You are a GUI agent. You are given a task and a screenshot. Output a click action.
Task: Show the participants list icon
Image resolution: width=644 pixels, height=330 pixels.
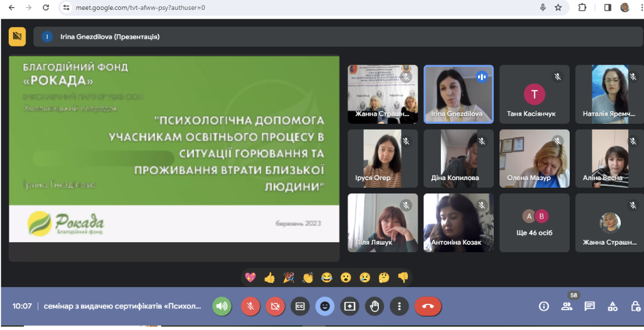click(x=567, y=306)
